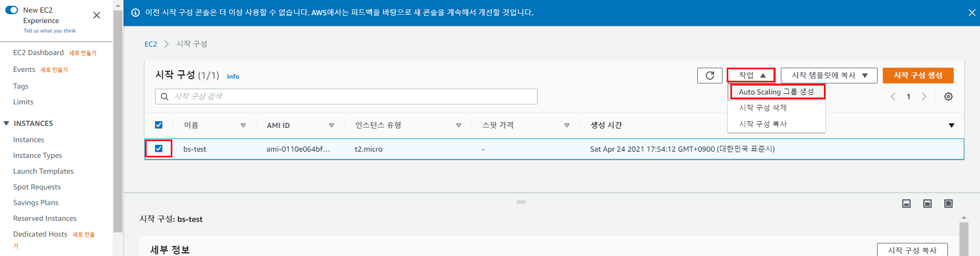Click orange 시작 구성 생성 button
This screenshot has height=256, width=980.
pyautogui.click(x=918, y=76)
